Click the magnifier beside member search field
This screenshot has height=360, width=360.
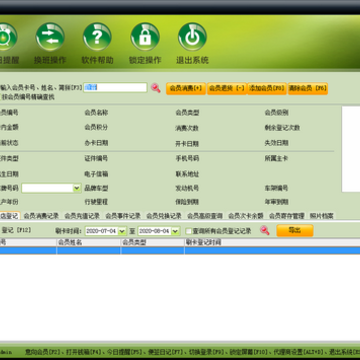pyautogui.click(x=156, y=88)
